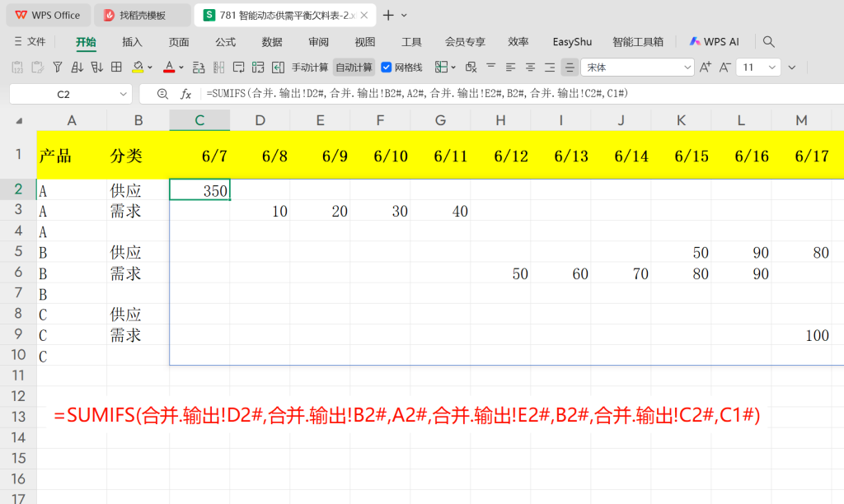Sort descending with the reversed sort icon
Screen dimensions: 844x504
coord(97,68)
